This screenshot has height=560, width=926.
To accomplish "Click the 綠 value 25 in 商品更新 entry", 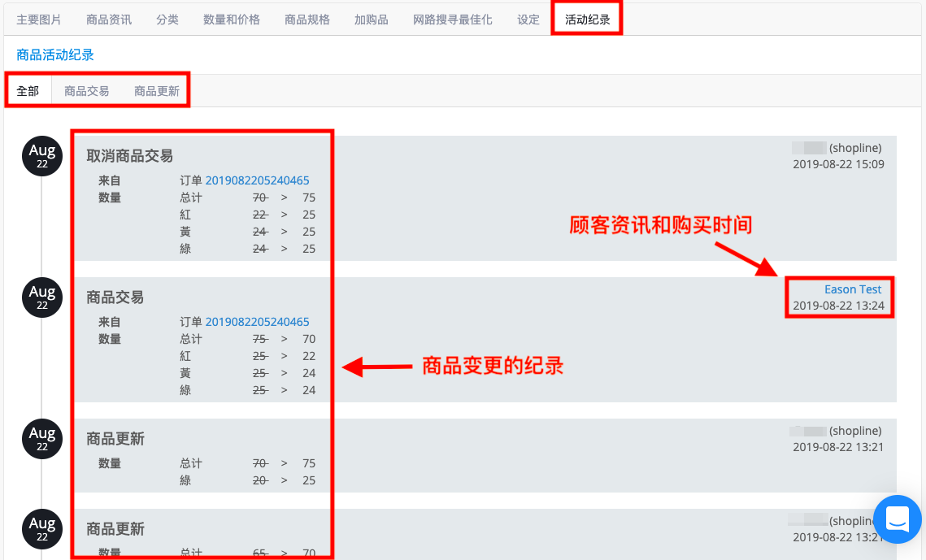I will [309, 480].
